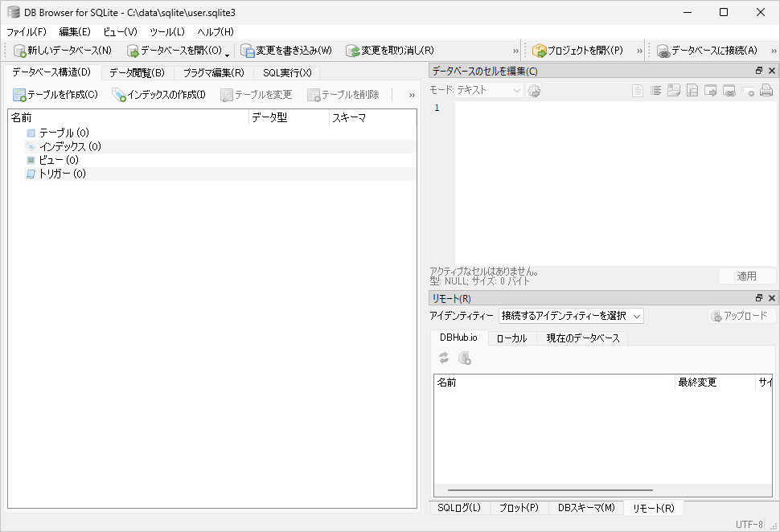Click Attach Database (データベースに接続) toolbar button

coord(707,50)
